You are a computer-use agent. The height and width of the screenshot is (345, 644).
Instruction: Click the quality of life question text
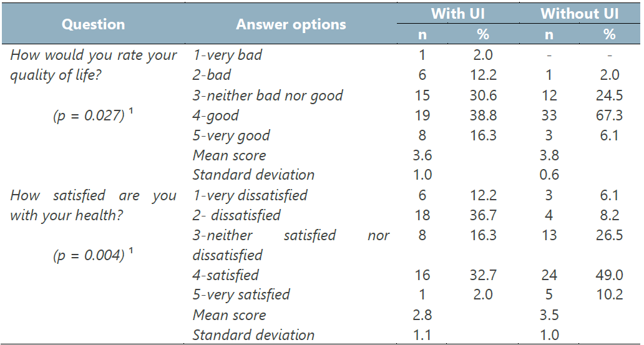94,65
